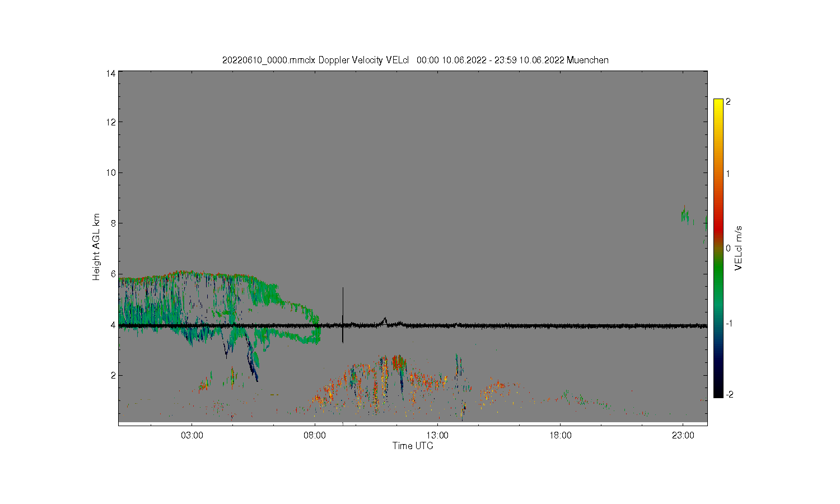Viewport: 840px width, 504px height.
Task: Click the colorbar value -1 label
Action: (729, 323)
